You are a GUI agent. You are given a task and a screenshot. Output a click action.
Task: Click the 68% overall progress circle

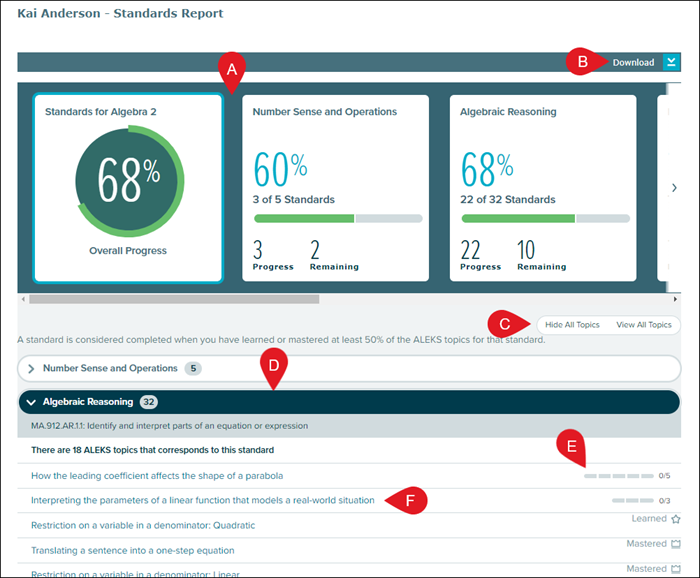tap(128, 181)
